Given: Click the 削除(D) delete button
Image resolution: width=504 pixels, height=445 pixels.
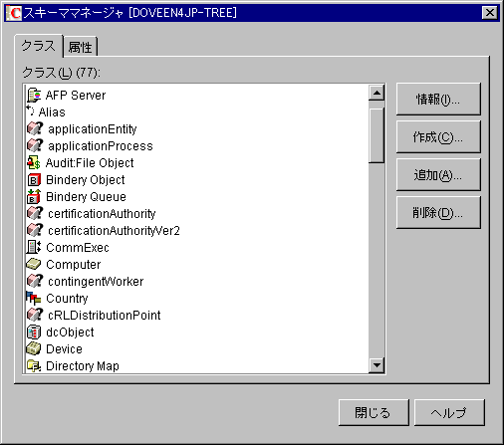Looking at the screenshot, I should 438,212.
